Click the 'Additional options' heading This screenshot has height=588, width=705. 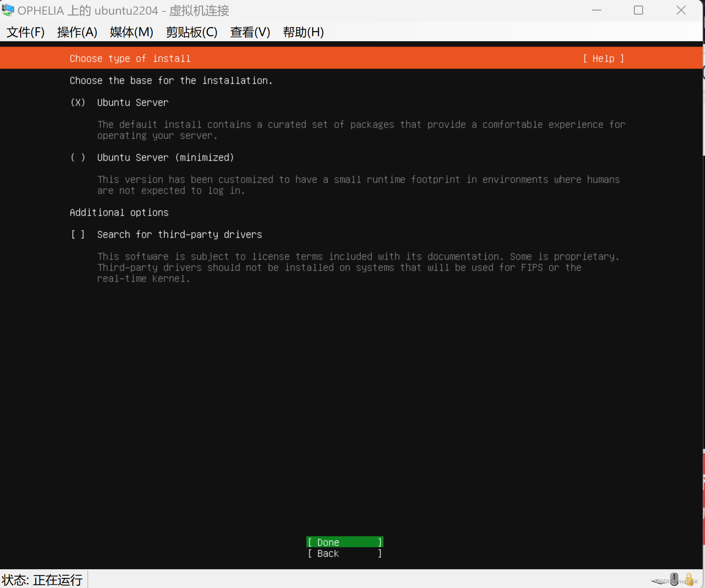click(x=119, y=213)
